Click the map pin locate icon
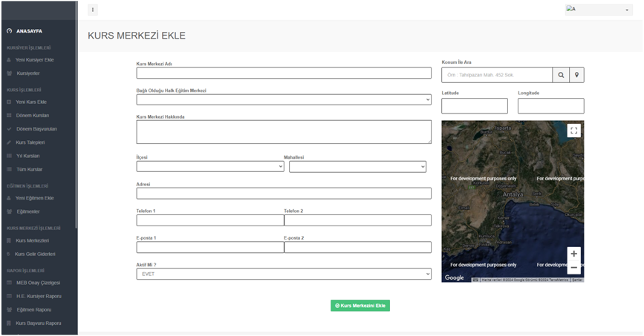The height and width of the screenshot is (336, 644). point(576,75)
